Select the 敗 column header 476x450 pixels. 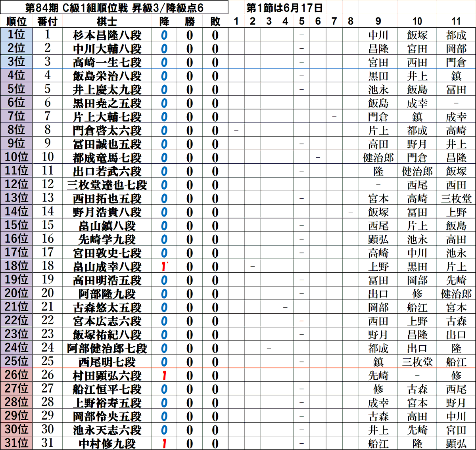(215, 21)
